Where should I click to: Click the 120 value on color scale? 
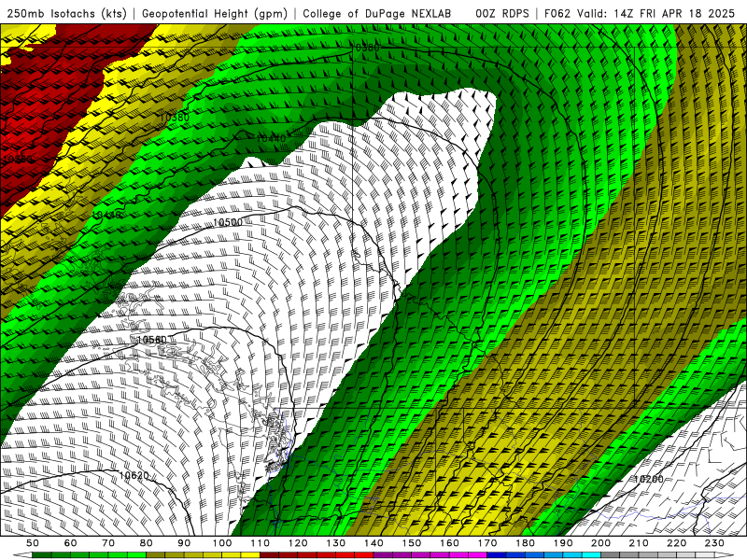click(298, 543)
